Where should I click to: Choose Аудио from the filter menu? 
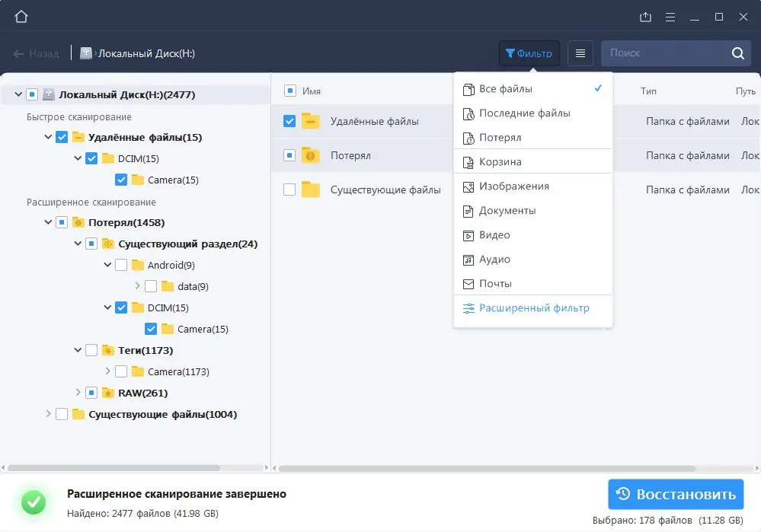[x=494, y=259]
